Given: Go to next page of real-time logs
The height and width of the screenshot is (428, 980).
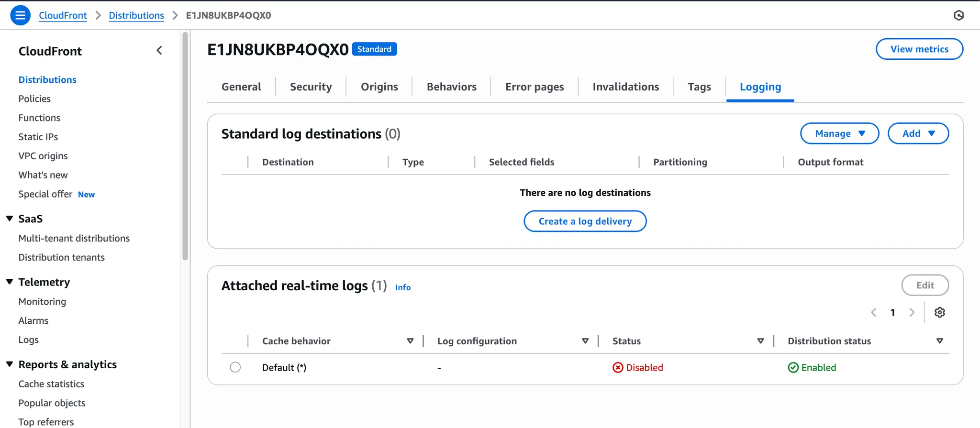Looking at the screenshot, I should tap(912, 312).
